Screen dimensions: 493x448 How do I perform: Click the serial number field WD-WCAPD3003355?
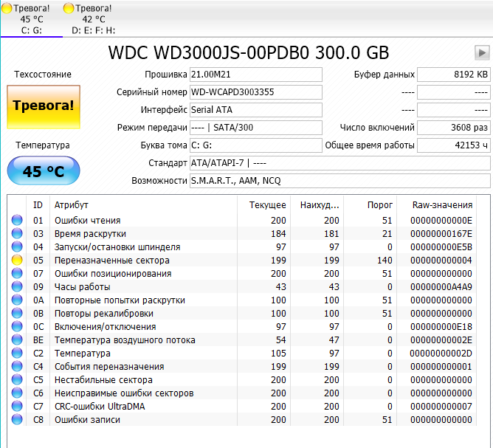click(256, 92)
